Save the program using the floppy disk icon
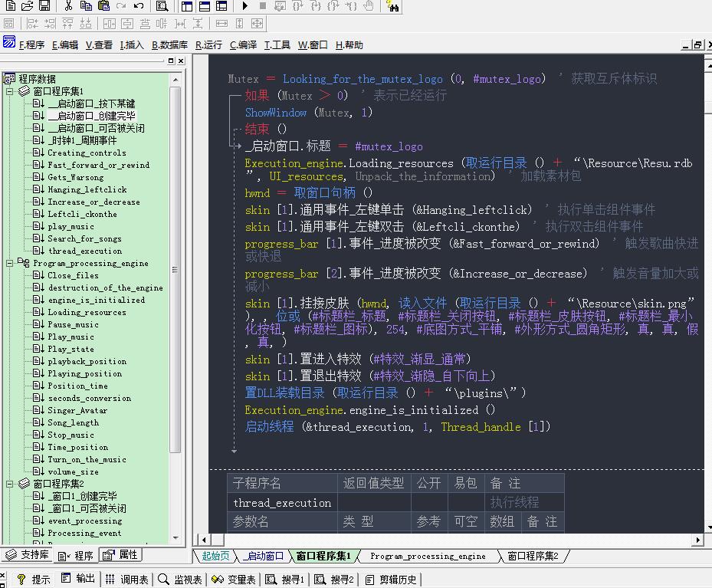Screen dimensions: 712x588 [x=44, y=6]
